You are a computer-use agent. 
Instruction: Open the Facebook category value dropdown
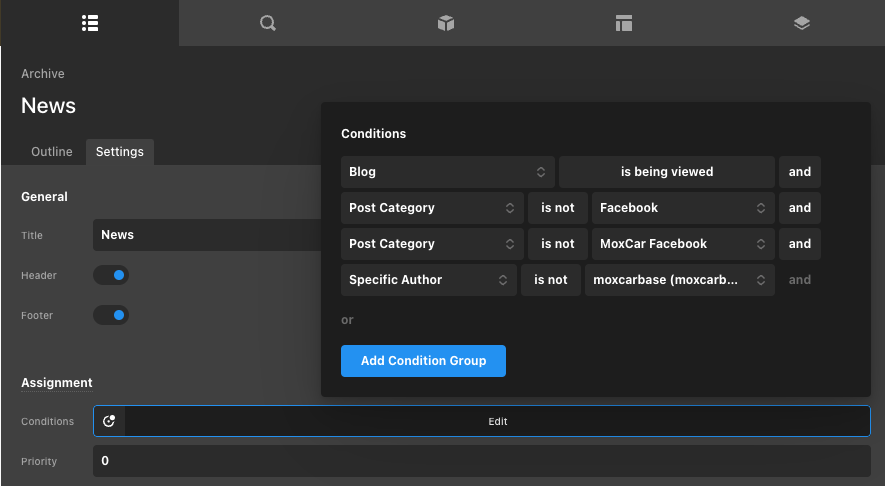click(682, 208)
